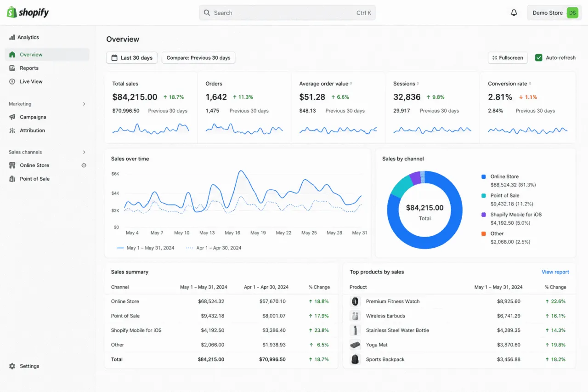Click the Overview home icon
Image resolution: width=588 pixels, height=392 pixels.
(x=12, y=55)
